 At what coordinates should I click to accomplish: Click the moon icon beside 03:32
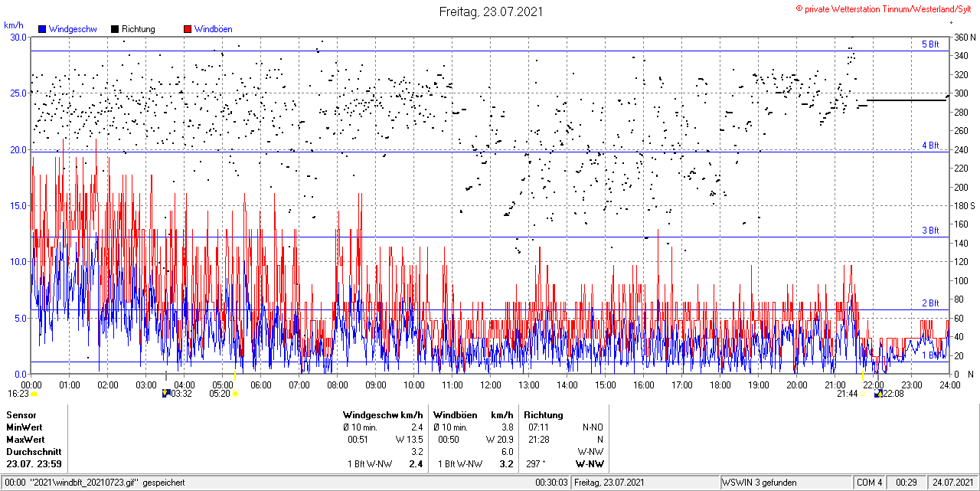coord(166,394)
